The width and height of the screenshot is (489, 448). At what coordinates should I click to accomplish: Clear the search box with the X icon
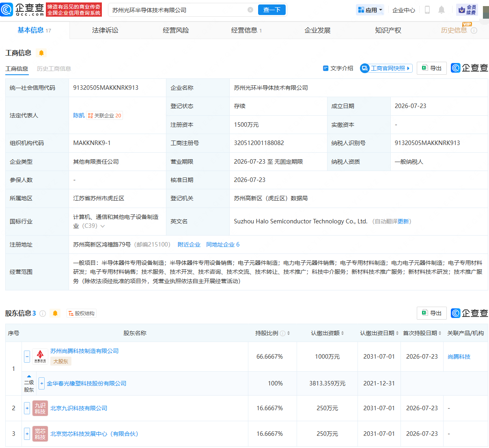[250, 10]
